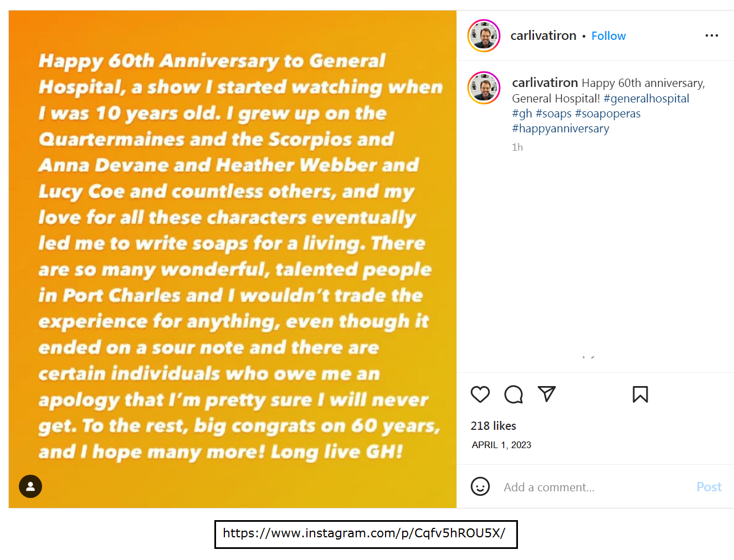Screen dimensions: 734x560
Task: Open comments via speech bubble icon
Action: [514, 394]
